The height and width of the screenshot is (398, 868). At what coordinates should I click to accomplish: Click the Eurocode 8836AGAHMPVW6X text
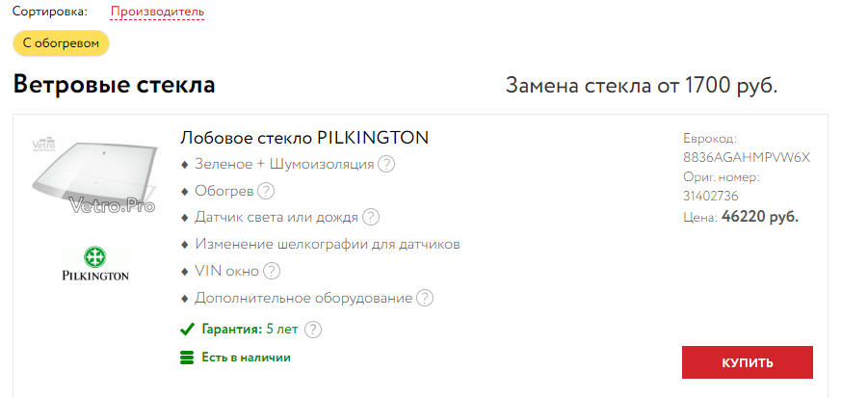[x=747, y=157]
